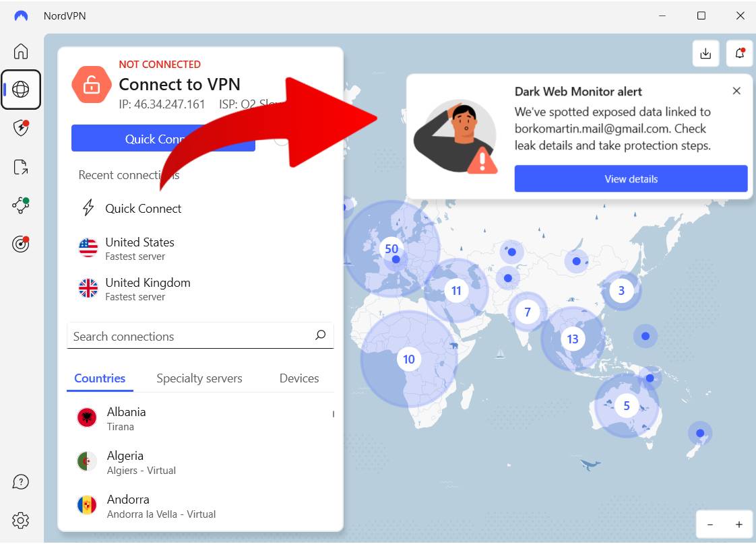
Task: Select Quick Connect recent connection
Action: tap(200, 208)
